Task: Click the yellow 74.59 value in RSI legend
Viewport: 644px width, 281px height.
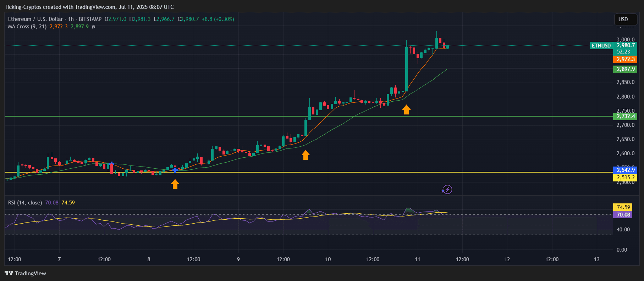Action: pos(68,203)
